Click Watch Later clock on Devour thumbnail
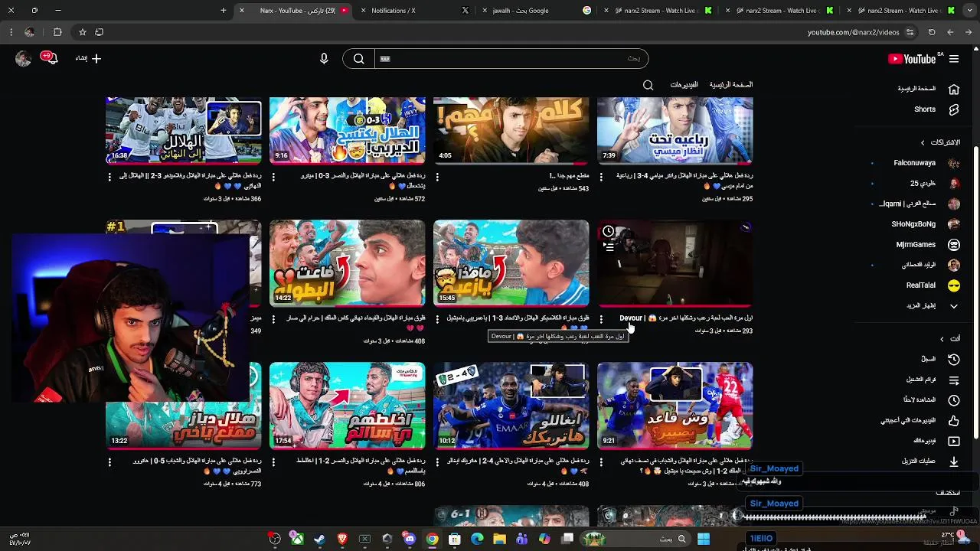 tap(609, 231)
